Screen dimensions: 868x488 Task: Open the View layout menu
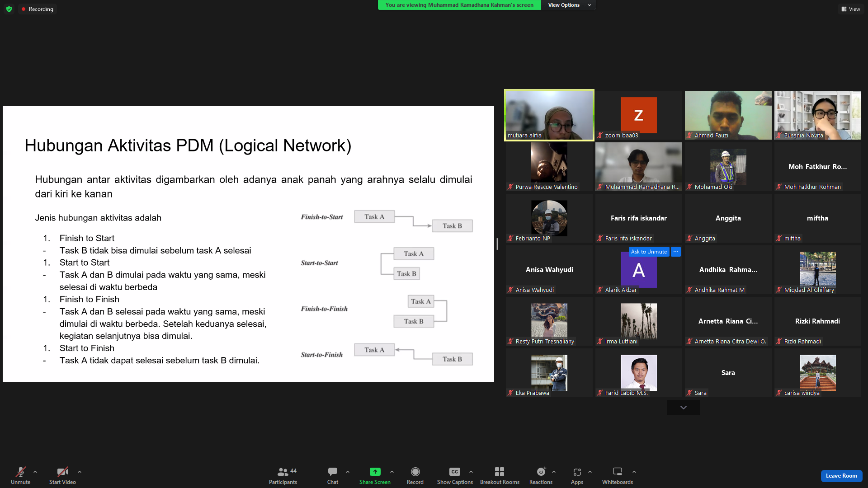pos(851,9)
